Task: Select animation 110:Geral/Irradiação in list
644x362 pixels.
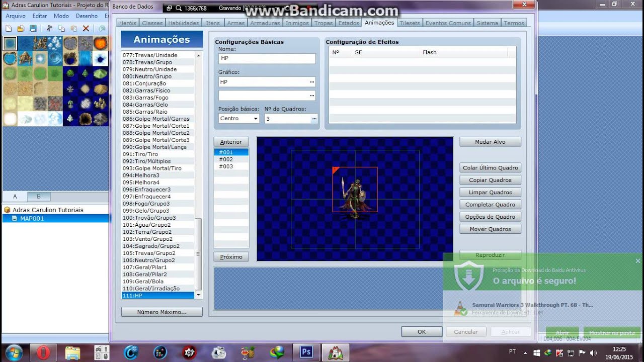Action: (158, 289)
